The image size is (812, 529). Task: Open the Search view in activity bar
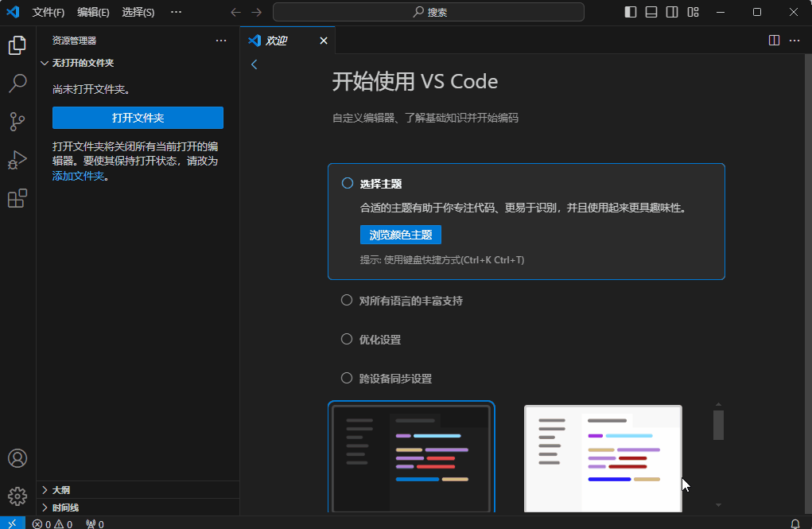pos(17,84)
